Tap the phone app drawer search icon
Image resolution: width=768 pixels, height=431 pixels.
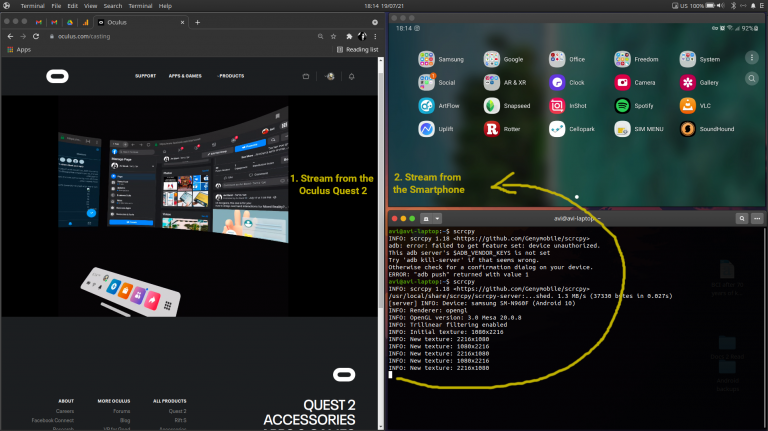(x=751, y=78)
